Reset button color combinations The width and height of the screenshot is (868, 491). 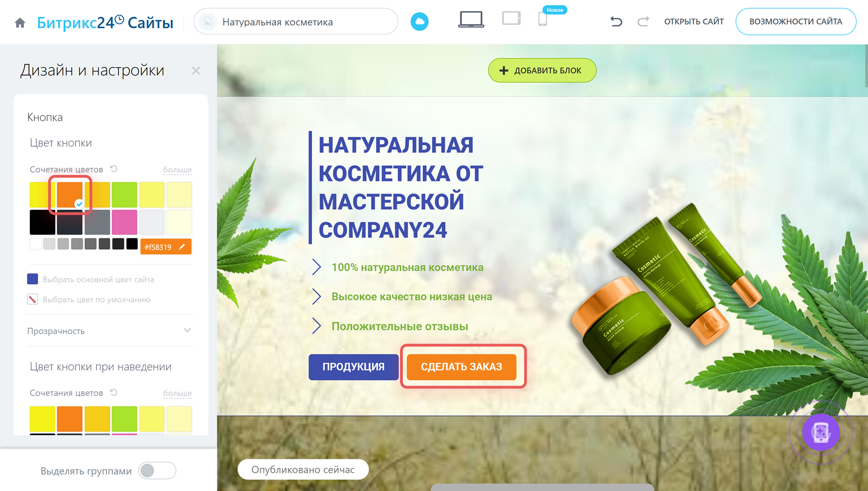tap(114, 169)
